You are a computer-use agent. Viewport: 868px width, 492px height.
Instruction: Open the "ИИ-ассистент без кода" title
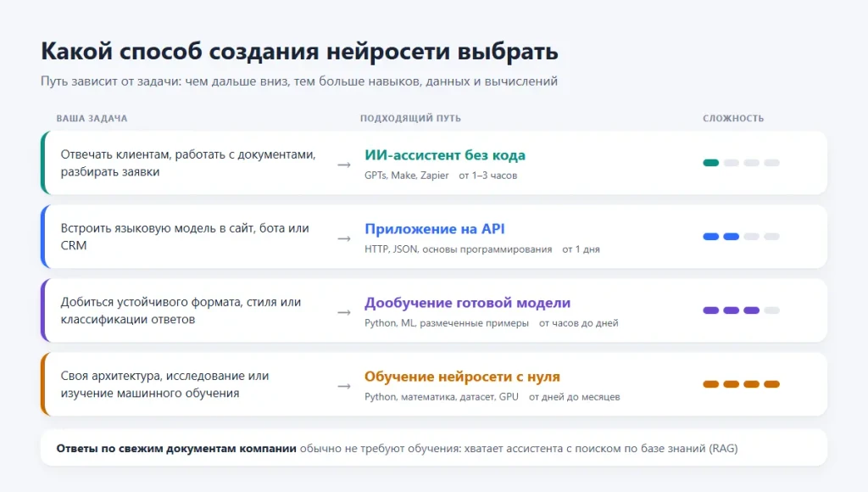444,155
